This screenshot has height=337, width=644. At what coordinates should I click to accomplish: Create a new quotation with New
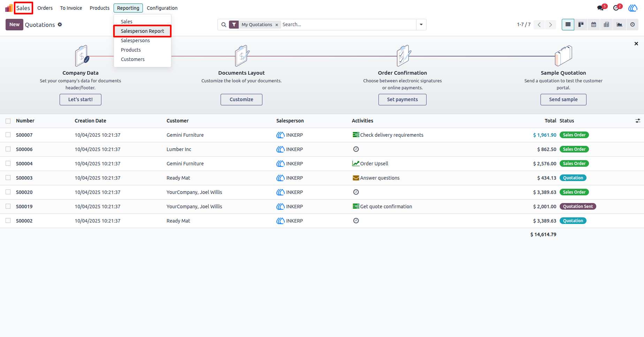[14, 24]
